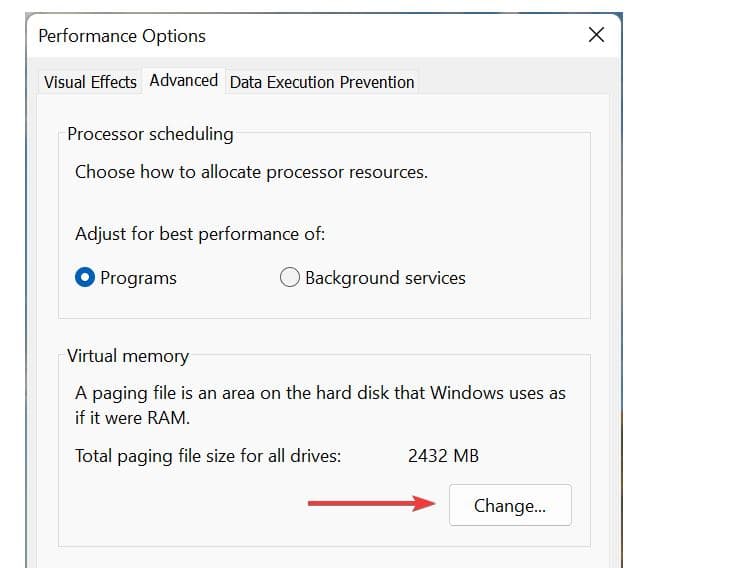The width and height of the screenshot is (738, 568).
Task: Click the Adjust for best performance label
Action: pyautogui.click(x=200, y=234)
